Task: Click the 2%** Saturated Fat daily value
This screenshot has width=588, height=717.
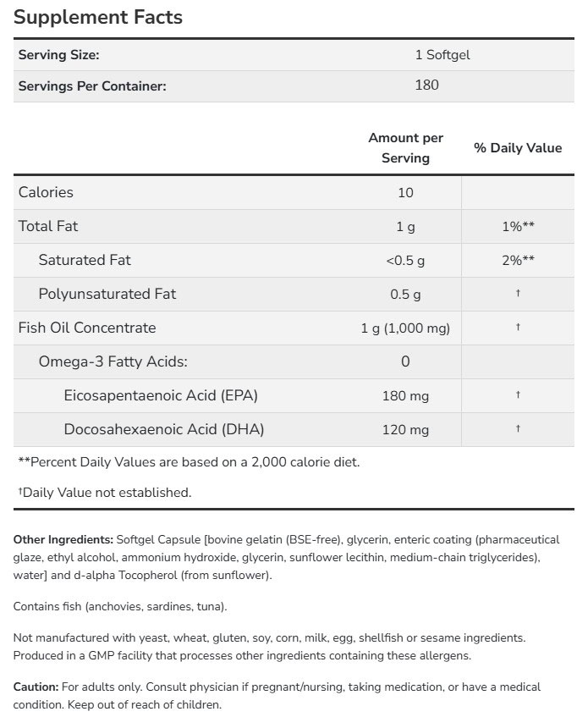Action: pos(518,260)
